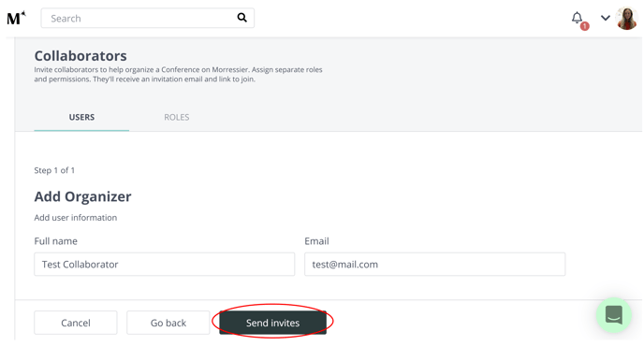Click the Full name label
This screenshot has width=644, height=346.
55,241
